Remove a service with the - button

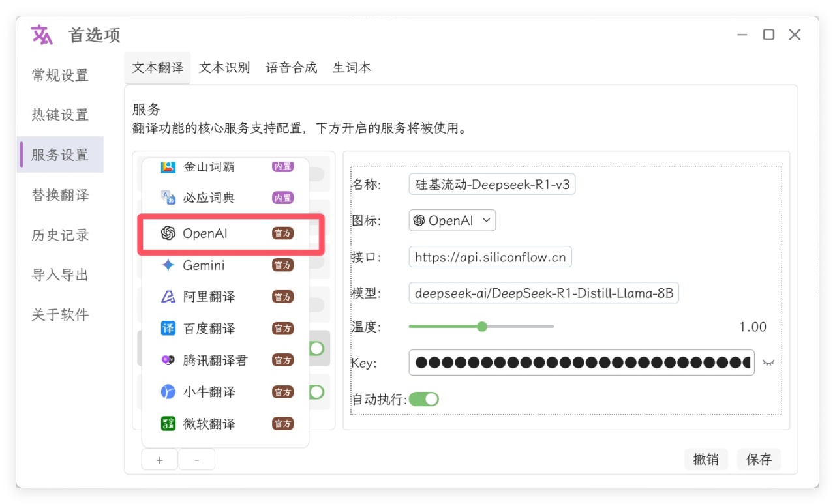tap(196, 460)
